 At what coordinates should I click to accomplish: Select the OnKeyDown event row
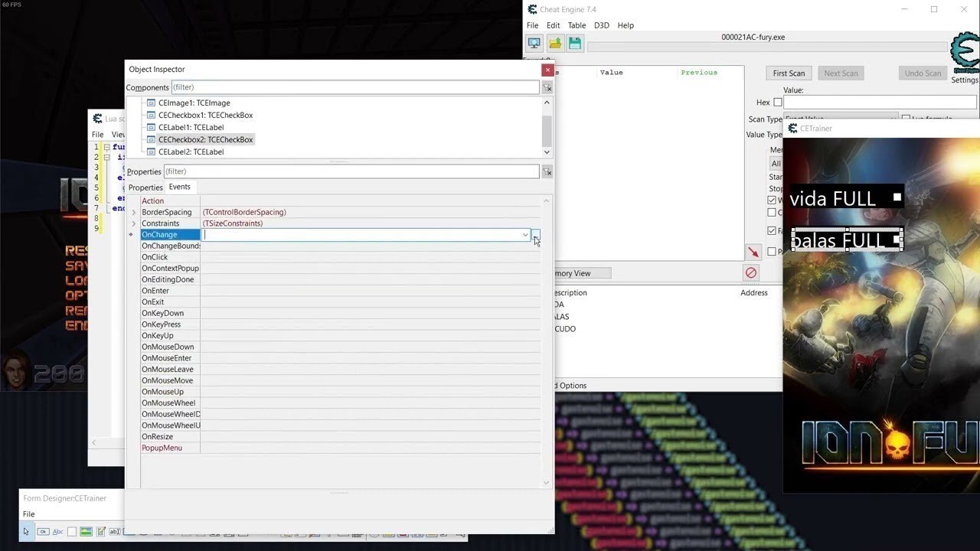coord(341,313)
